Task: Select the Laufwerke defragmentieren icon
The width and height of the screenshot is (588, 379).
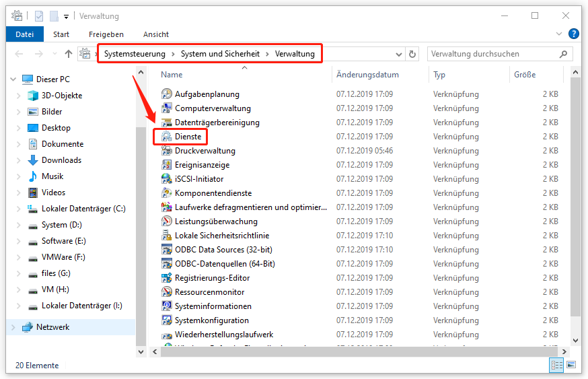Action: tap(166, 207)
